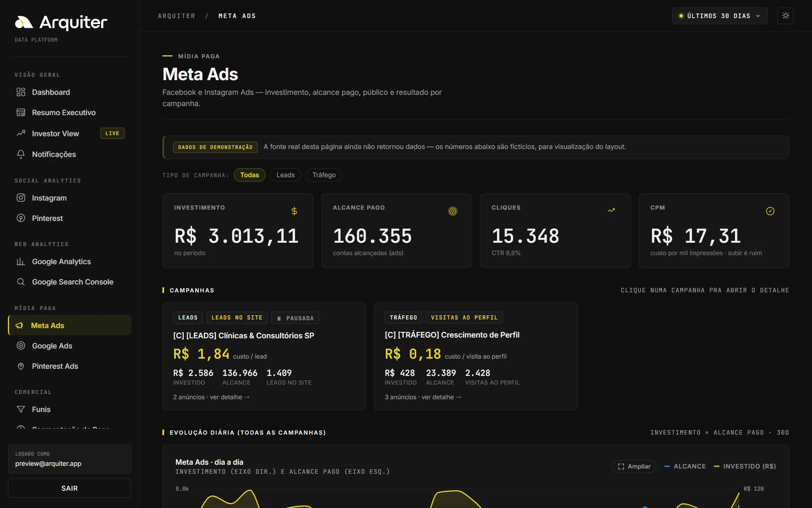Click the LIVE badge
The height and width of the screenshot is (508, 812).
point(112,133)
